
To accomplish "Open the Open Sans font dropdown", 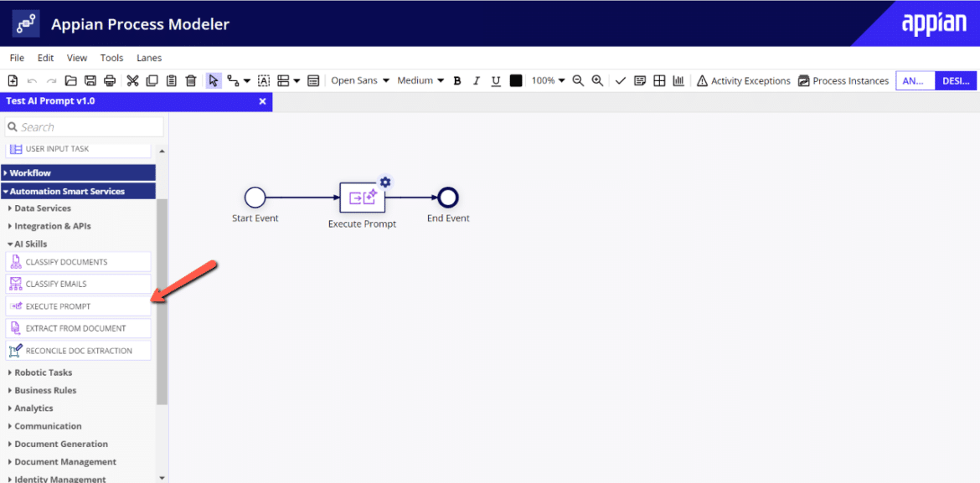I will click(354, 80).
